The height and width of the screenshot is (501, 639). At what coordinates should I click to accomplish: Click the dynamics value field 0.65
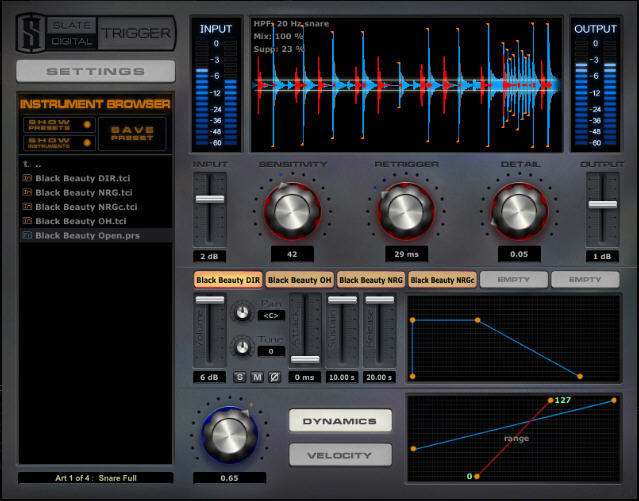tap(229, 478)
